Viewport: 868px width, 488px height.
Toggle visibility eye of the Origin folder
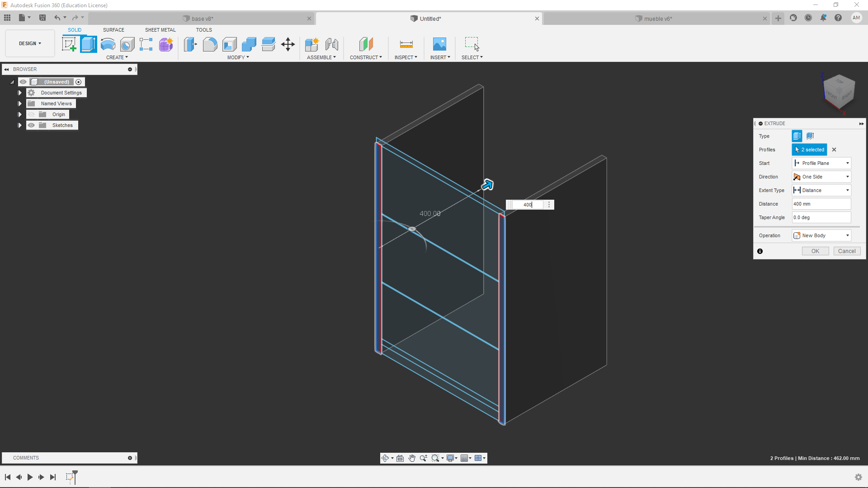click(31, 114)
